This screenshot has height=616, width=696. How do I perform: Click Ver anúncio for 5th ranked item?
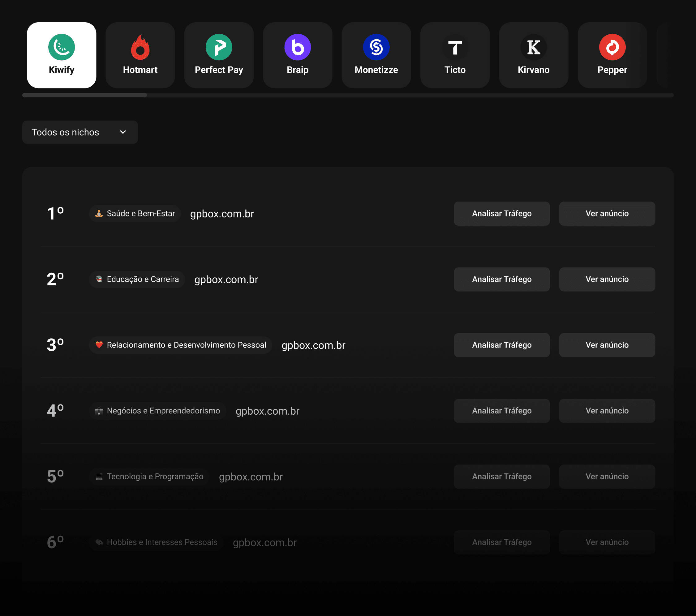click(x=606, y=477)
